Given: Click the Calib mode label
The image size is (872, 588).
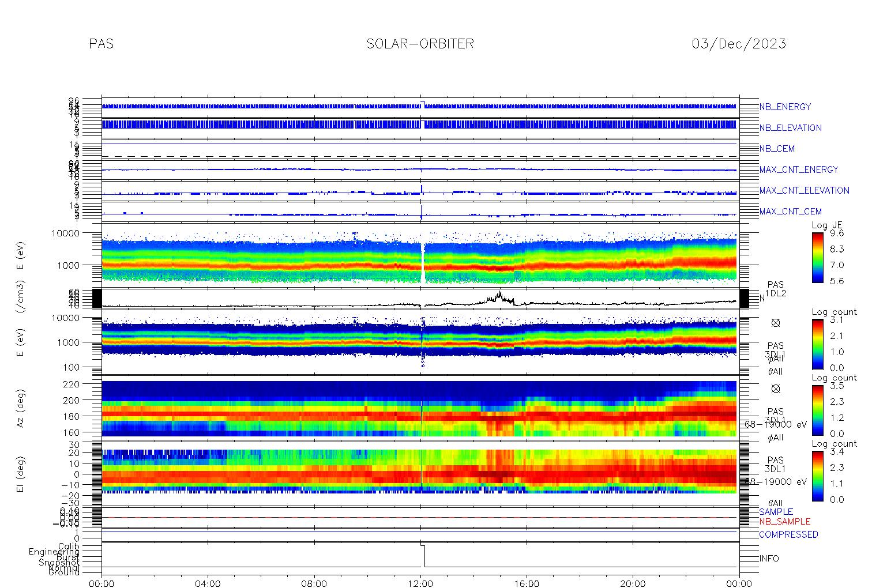Looking at the screenshot, I should 69,546.
